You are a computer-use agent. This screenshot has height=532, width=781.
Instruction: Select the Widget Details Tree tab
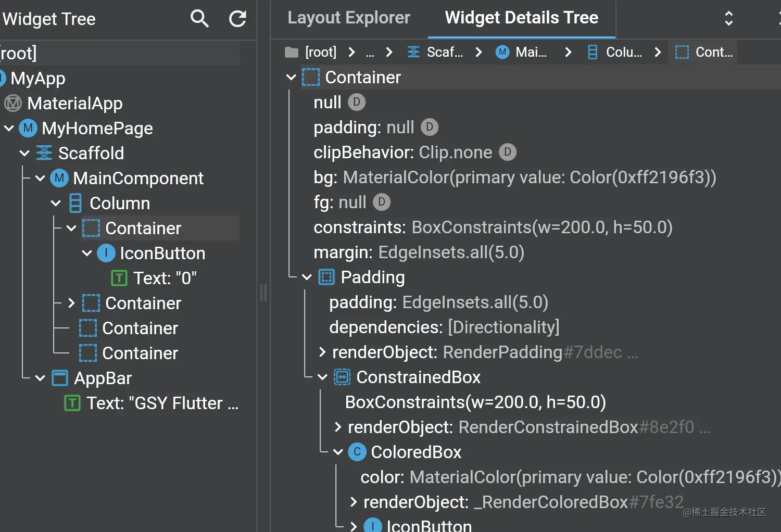coord(521,18)
